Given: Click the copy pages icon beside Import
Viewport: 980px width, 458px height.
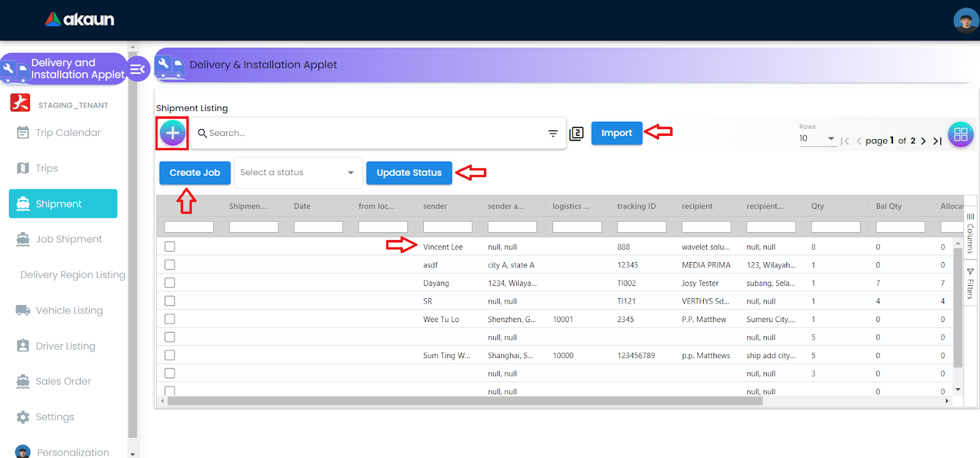Looking at the screenshot, I should (x=576, y=133).
